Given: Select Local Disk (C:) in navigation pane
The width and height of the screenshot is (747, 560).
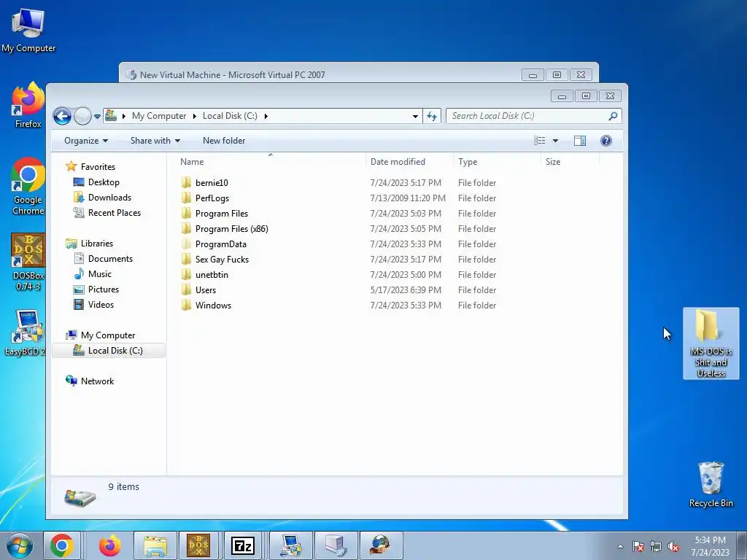Looking at the screenshot, I should pyautogui.click(x=109, y=351).
